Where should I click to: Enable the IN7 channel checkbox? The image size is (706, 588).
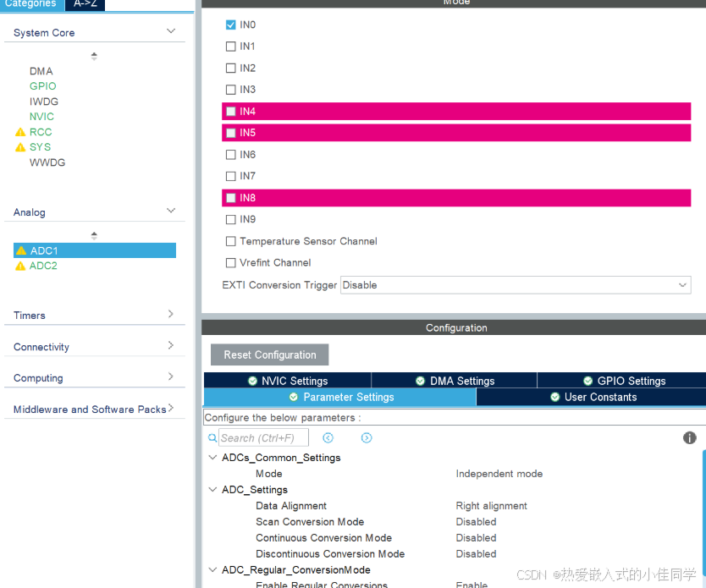click(230, 176)
